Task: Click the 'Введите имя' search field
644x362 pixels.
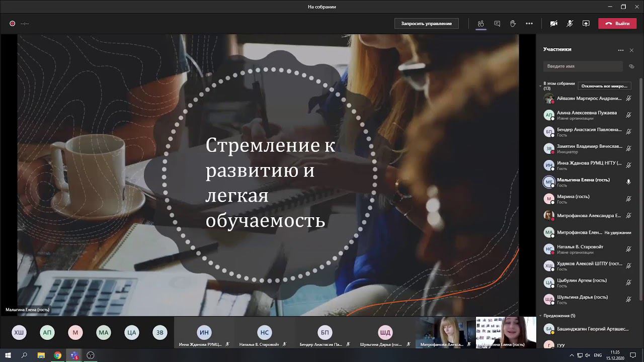Action: tap(583, 66)
